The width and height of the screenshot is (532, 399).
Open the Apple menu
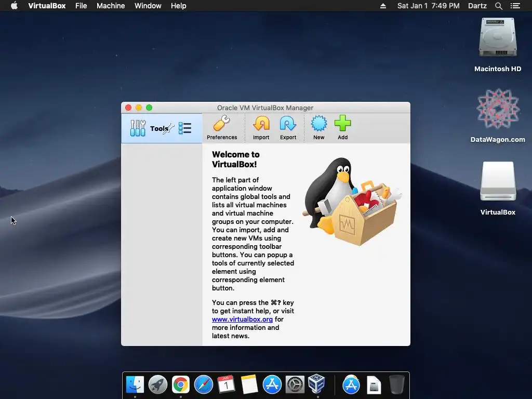[14, 6]
